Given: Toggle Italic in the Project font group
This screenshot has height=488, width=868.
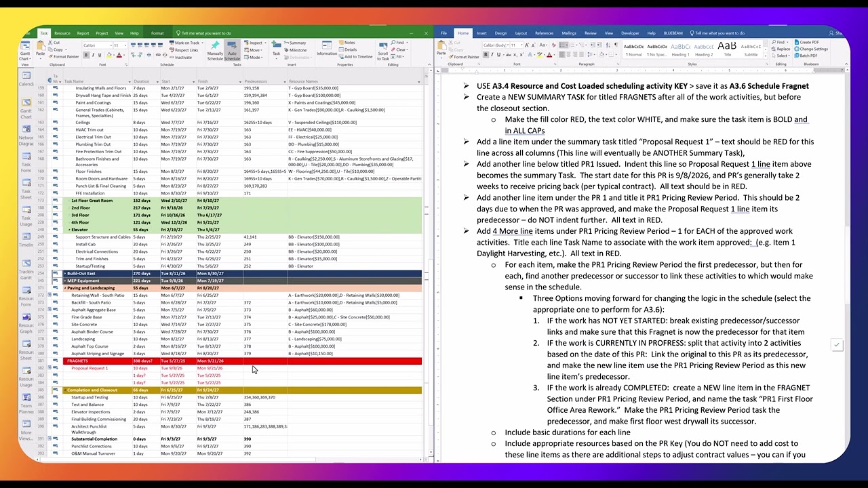Looking at the screenshot, I should coord(93,55).
